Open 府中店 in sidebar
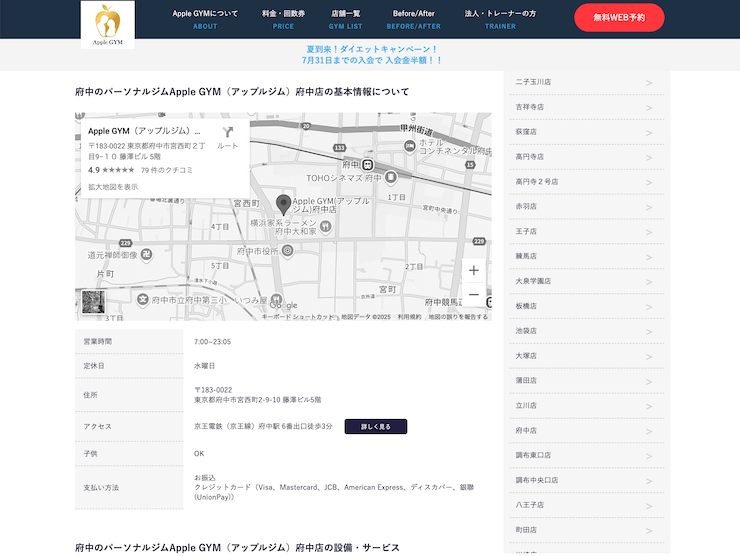 click(587, 430)
